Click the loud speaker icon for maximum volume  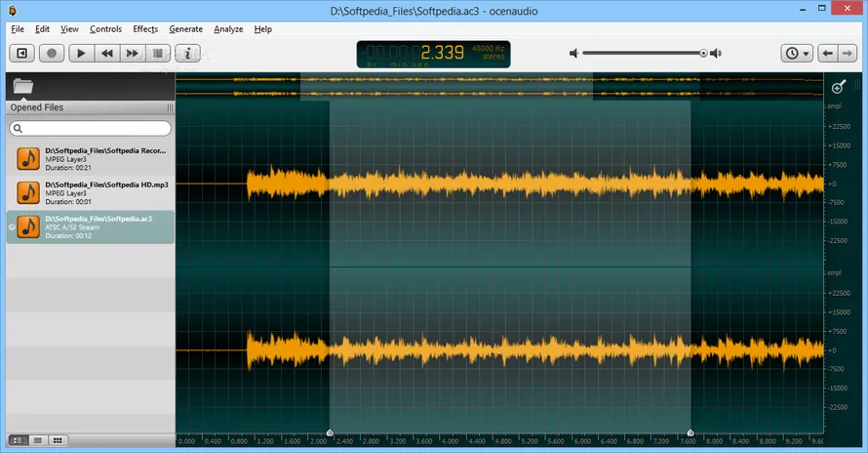(x=716, y=54)
